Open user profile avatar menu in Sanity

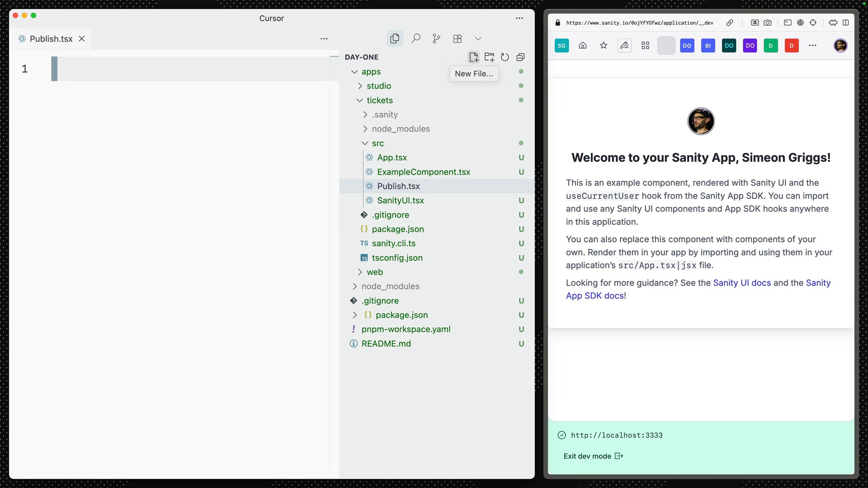840,45
